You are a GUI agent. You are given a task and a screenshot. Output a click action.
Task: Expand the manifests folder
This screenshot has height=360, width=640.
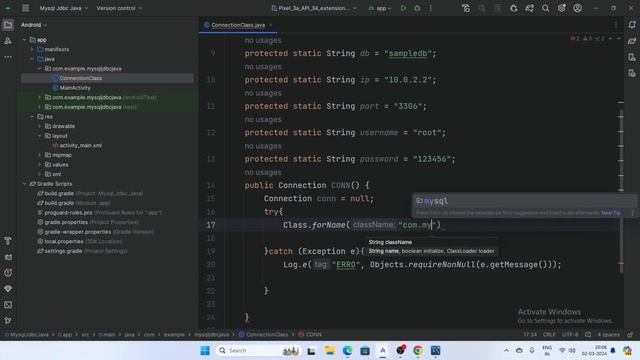point(32,49)
